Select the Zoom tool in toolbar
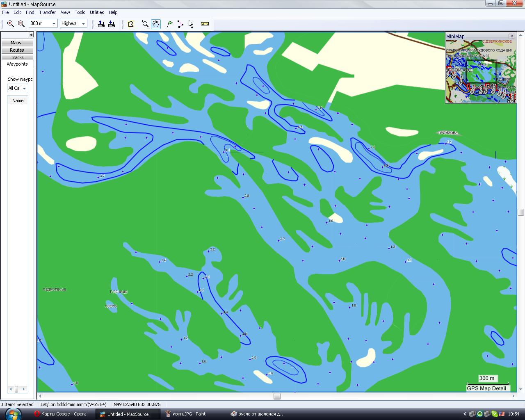Screen dimensions: 525x420 [x=145, y=24]
